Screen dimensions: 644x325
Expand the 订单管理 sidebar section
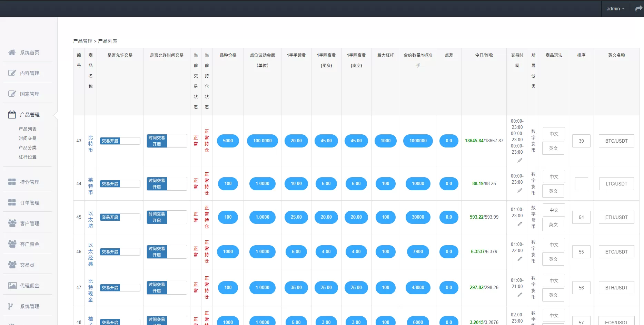(x=29, y=203)
